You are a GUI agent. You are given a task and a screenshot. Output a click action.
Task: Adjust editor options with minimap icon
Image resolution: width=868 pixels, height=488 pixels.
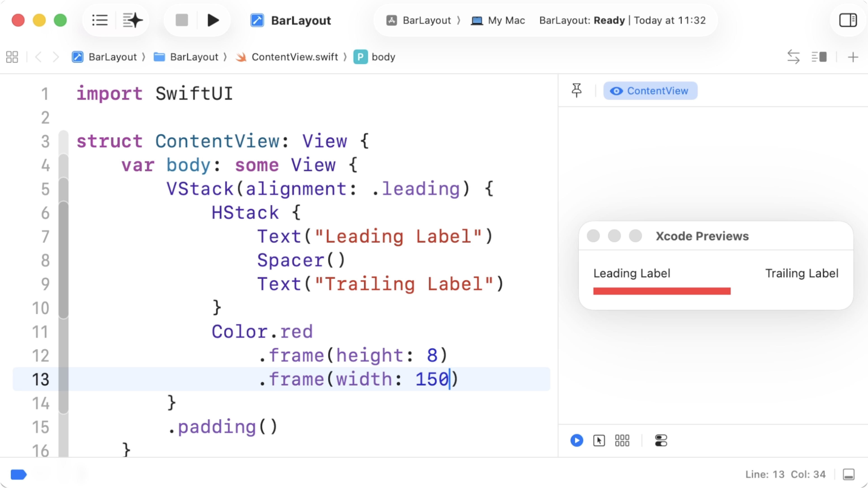tap(819, 57)
